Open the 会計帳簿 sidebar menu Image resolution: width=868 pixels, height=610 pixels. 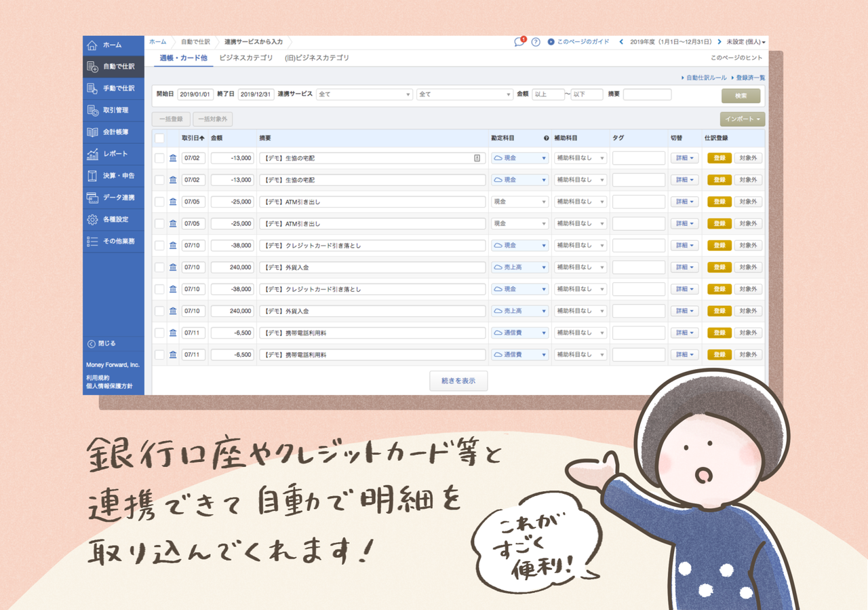[x=113, y=132]
